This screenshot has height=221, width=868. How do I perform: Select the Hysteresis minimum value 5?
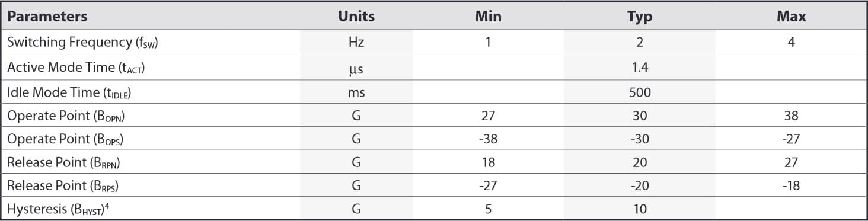(488, 209)
